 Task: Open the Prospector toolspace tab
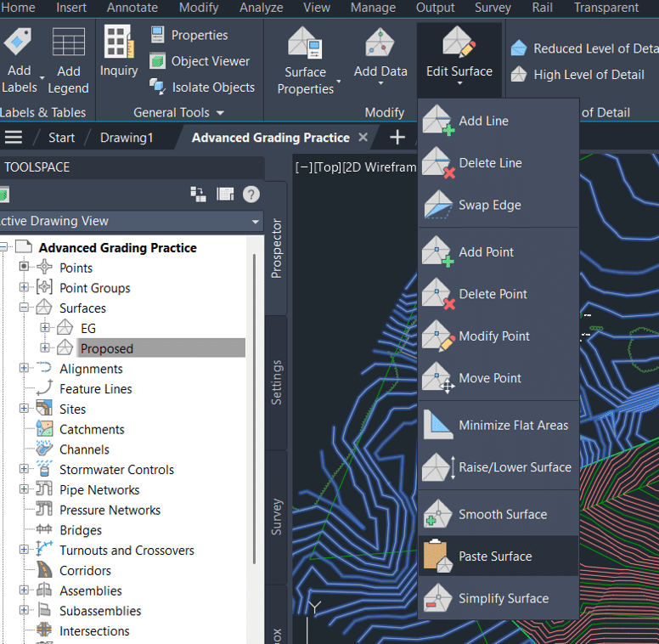click(276, 248)
